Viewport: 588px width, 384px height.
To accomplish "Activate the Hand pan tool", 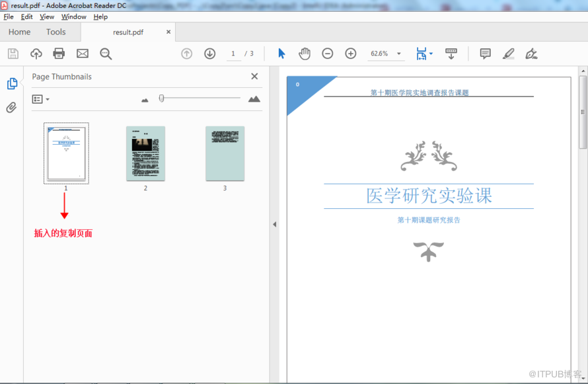I will pos(304,54).
